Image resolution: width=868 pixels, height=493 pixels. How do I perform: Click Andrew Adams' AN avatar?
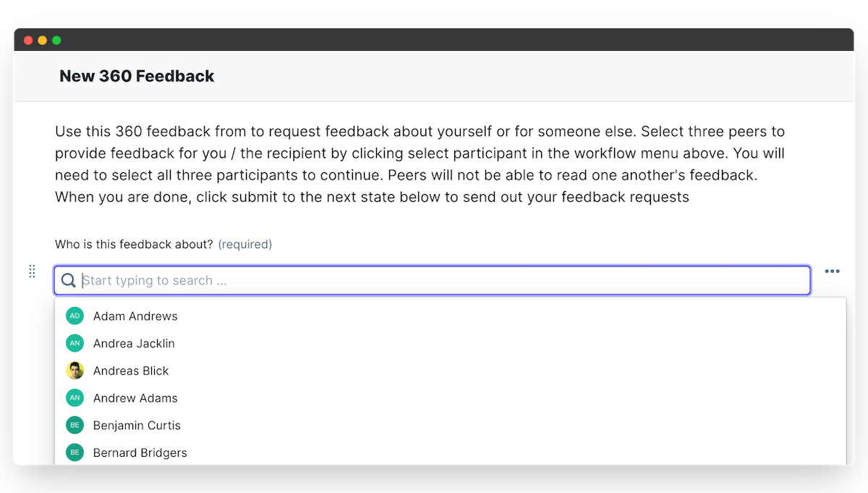(x=75, y=398)
